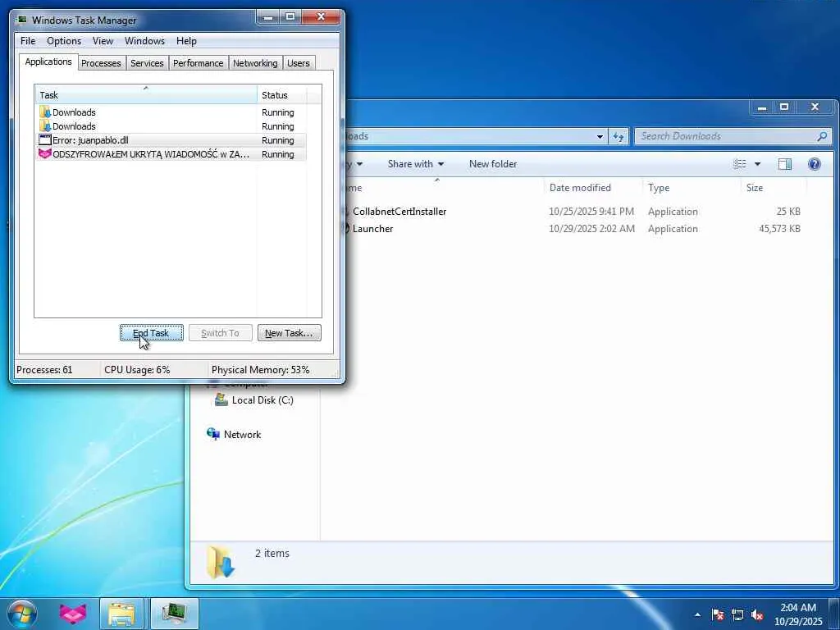The height and width of the screenshot is (630, 840).
Task: Expand the view options dropdown arrow
Action: coord(757,164)
